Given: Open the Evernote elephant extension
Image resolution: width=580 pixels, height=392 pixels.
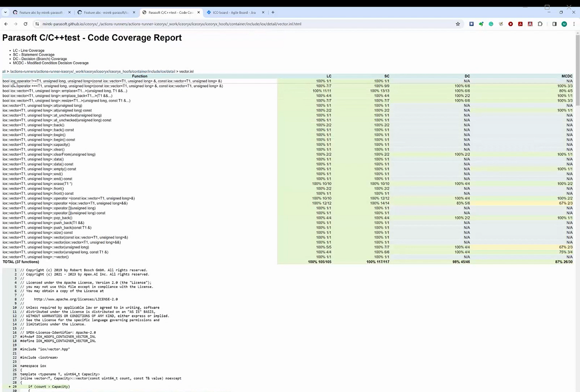Looking at the screenshot, I should click(x=481, y=24).
